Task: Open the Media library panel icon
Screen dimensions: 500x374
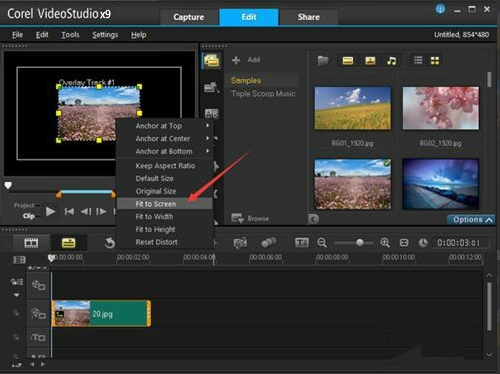Action: coord(212,61)
